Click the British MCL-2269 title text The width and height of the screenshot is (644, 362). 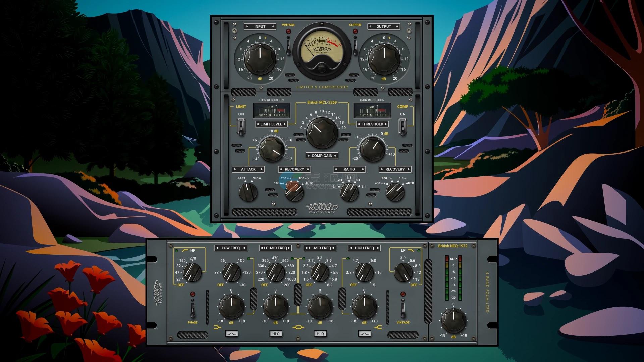pos(322,102)
